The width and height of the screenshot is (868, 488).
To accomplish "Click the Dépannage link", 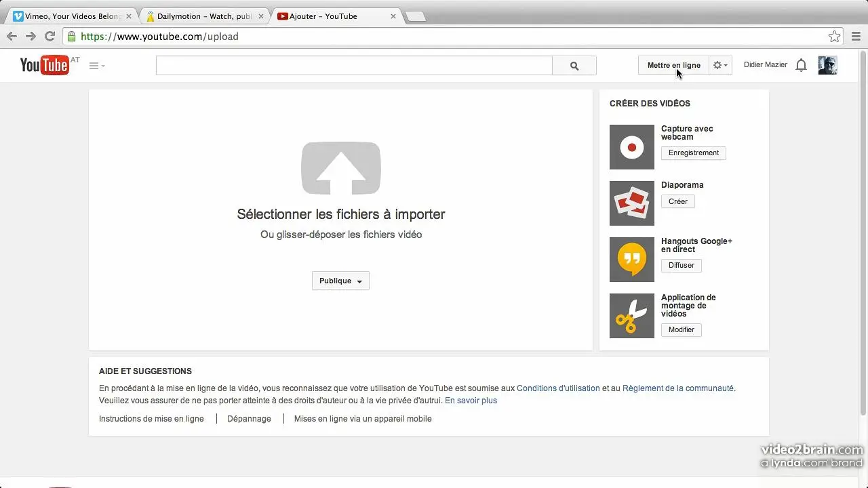I will (249, 419).
